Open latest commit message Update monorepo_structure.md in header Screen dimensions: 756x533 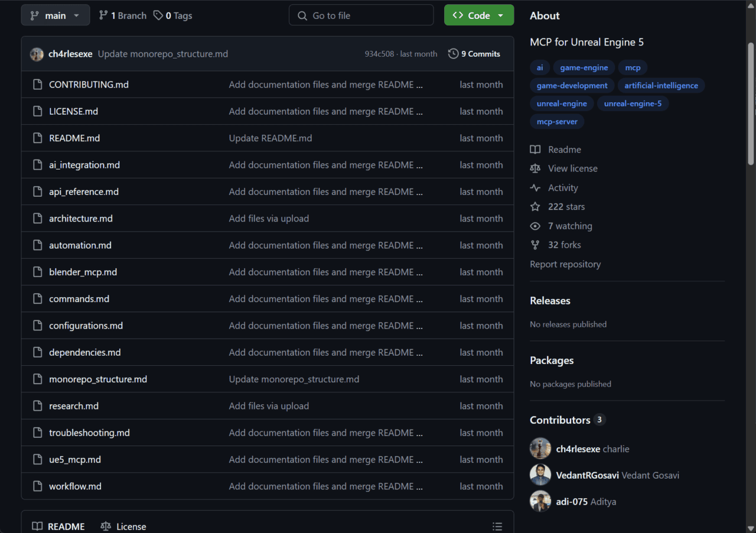pos(163,54)
